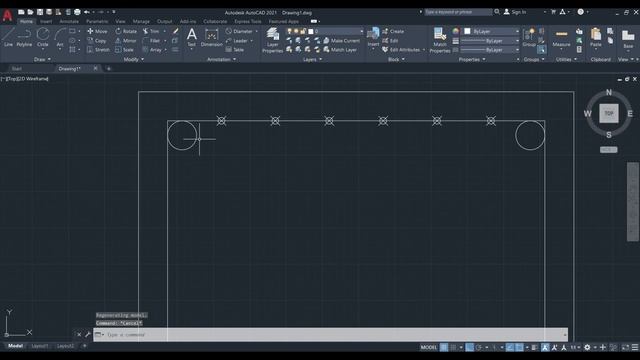Click the Erase tool pencil icon
640x360 pixels.
click(x=176, y=31)
